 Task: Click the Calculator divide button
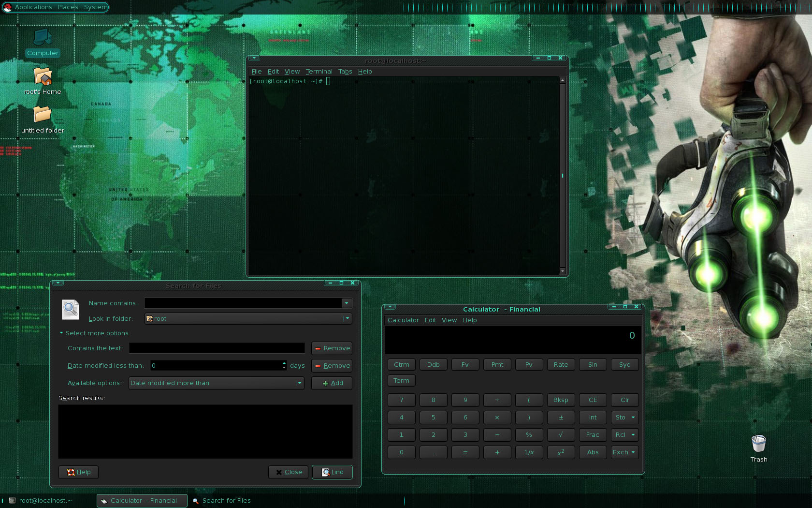[497, 400]
